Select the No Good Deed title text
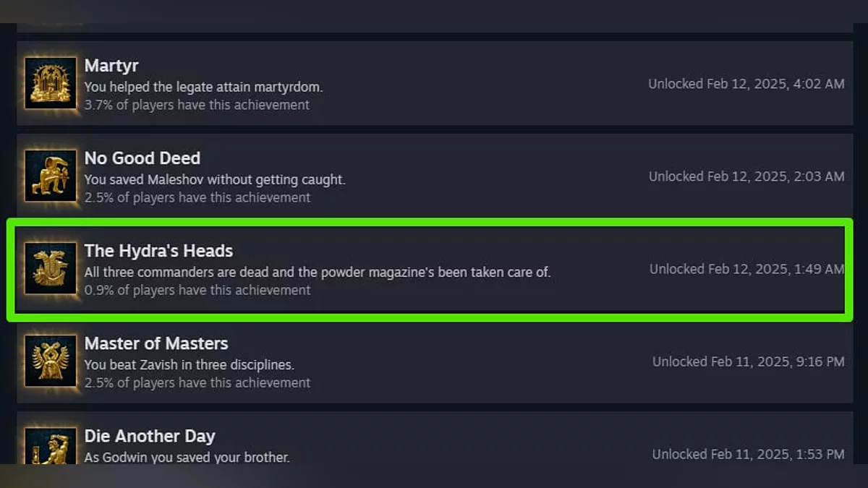This screenshot has width=868, height=488. [x=142, y=158]
